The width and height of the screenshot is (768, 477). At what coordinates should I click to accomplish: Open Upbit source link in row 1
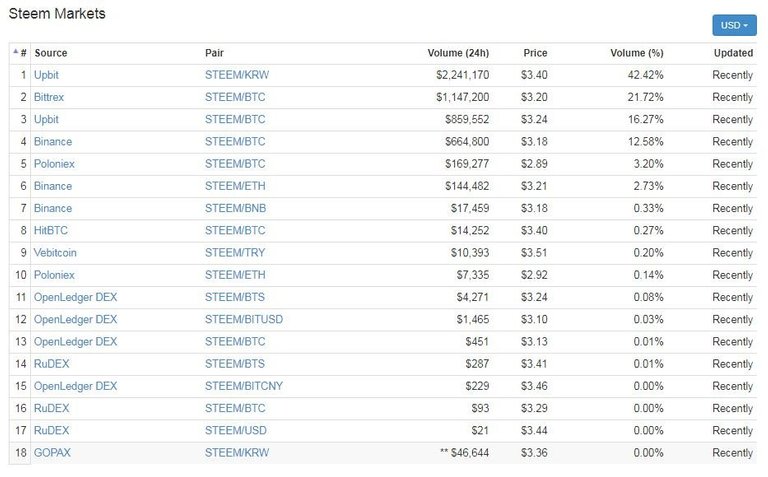(46, 75)
